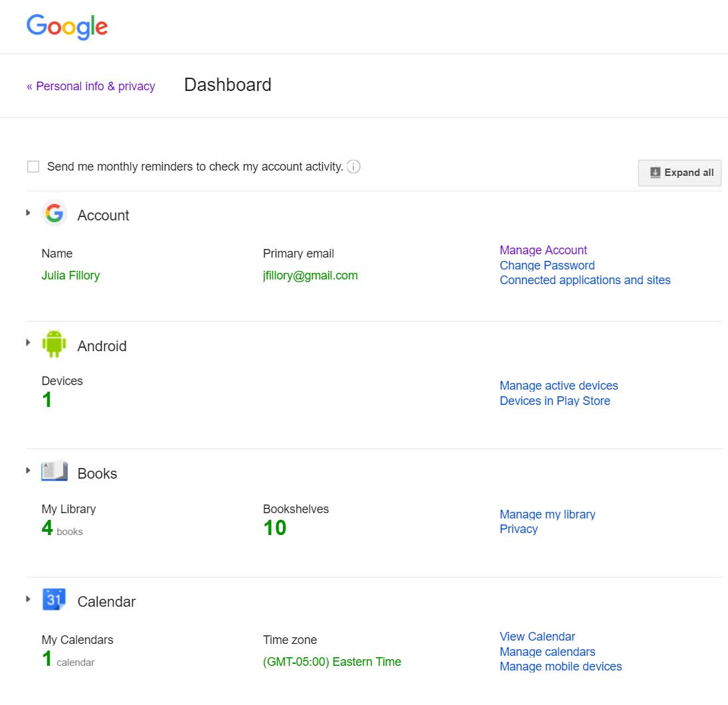
Task: Click the Calendar section icon
Action: point(54,599)
